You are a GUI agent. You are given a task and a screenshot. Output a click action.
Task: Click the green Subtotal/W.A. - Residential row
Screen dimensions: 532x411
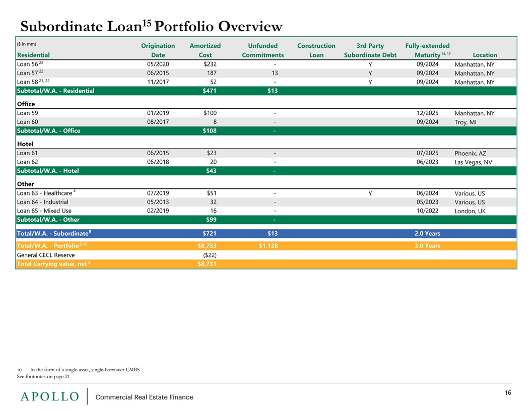click(267, 91)
